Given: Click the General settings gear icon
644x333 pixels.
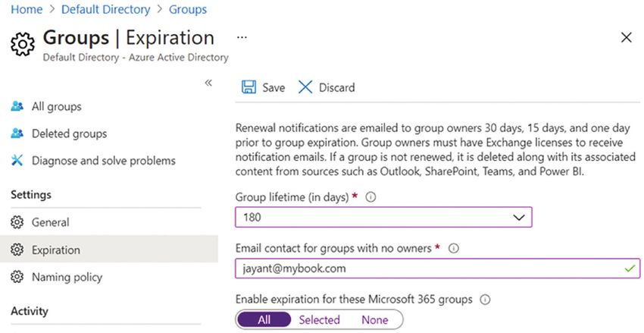Looking at the screenshot, I should tap(17, 222).
